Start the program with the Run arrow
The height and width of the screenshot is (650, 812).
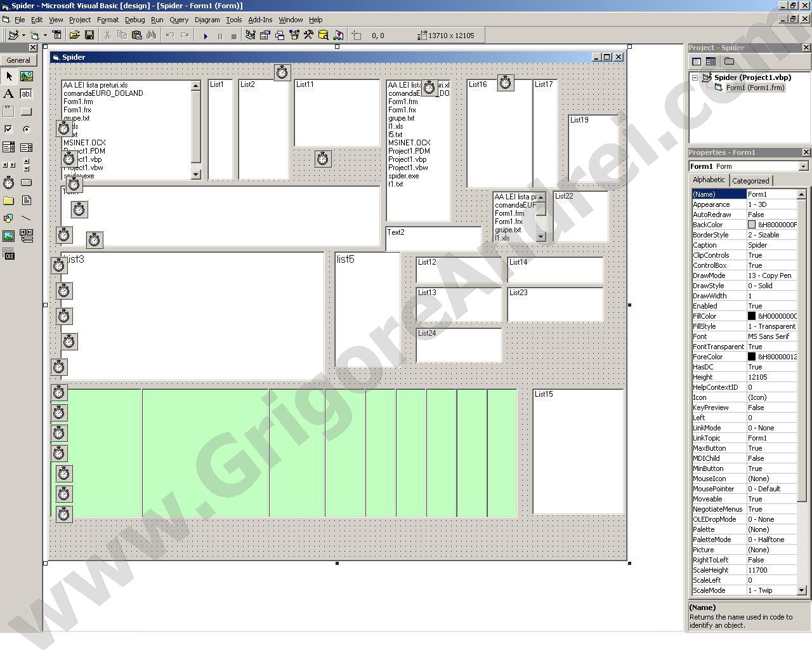[205, 36]
